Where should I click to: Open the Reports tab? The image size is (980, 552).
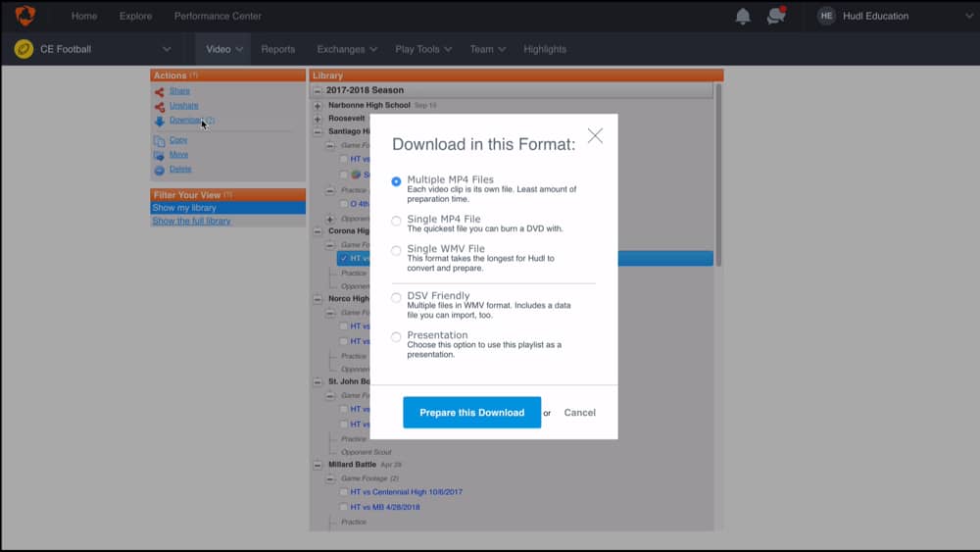pyautogui.click(x=278, y=49)
